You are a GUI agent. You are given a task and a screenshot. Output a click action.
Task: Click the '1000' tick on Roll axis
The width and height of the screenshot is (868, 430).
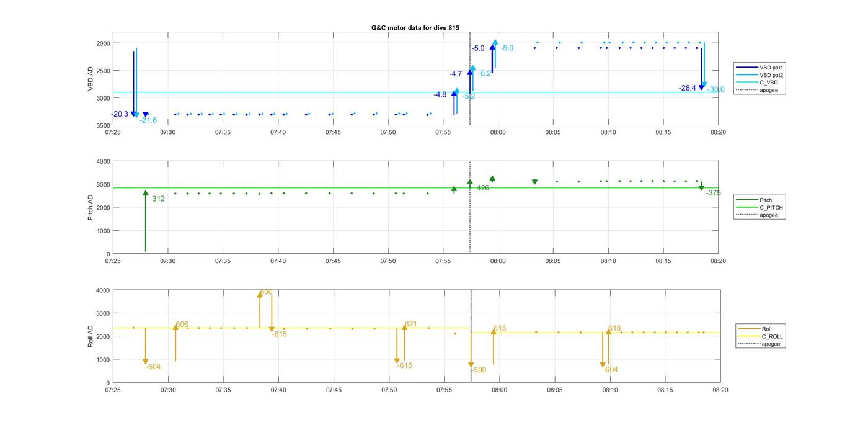(x=102, y=360)
